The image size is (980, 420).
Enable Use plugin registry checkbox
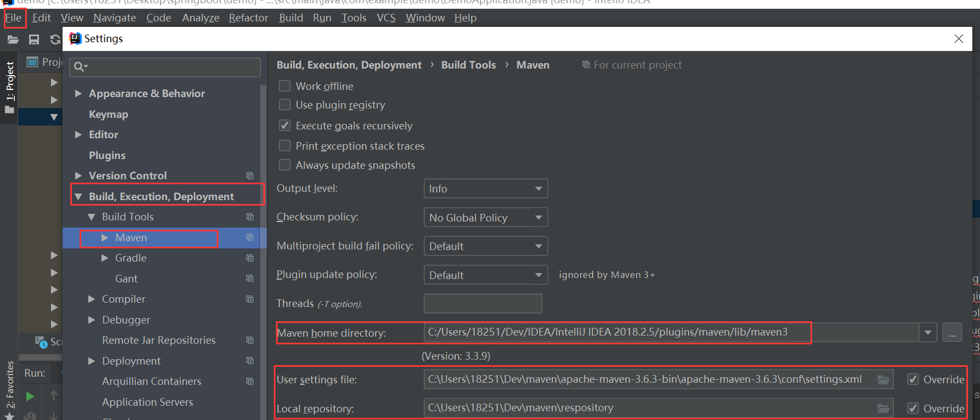click(285, 104)
